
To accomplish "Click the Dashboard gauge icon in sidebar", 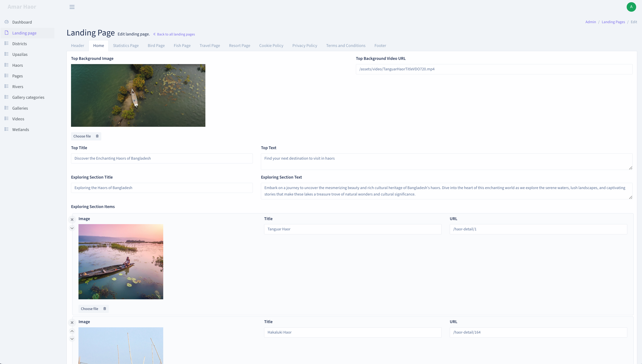I will pyautogui.click(x=6, y=22).
